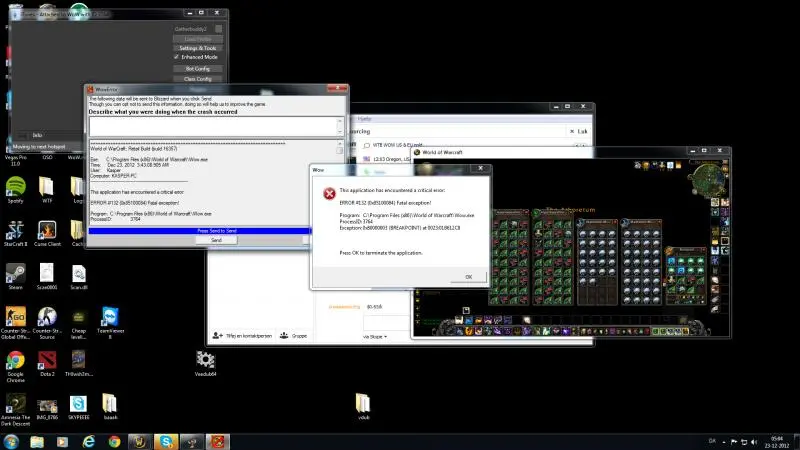
Task: Switch to the WowError taskbar button
Action: coord(218,442)
